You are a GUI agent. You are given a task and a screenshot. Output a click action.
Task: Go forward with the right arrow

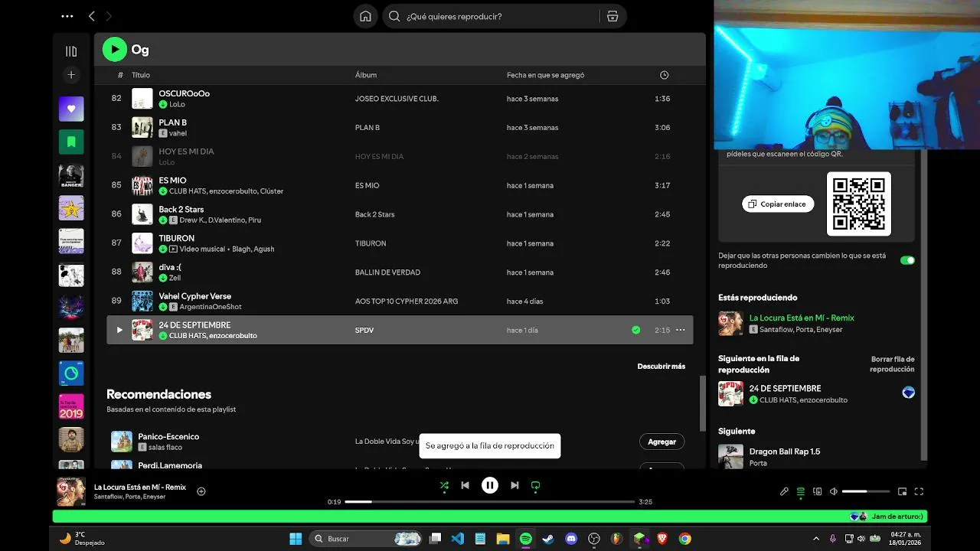109,16
